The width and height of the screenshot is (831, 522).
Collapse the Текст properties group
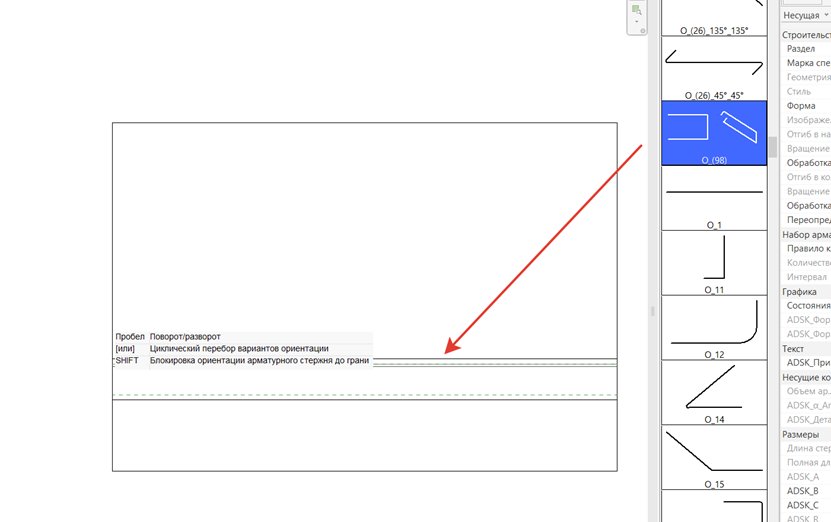[806, 349]
